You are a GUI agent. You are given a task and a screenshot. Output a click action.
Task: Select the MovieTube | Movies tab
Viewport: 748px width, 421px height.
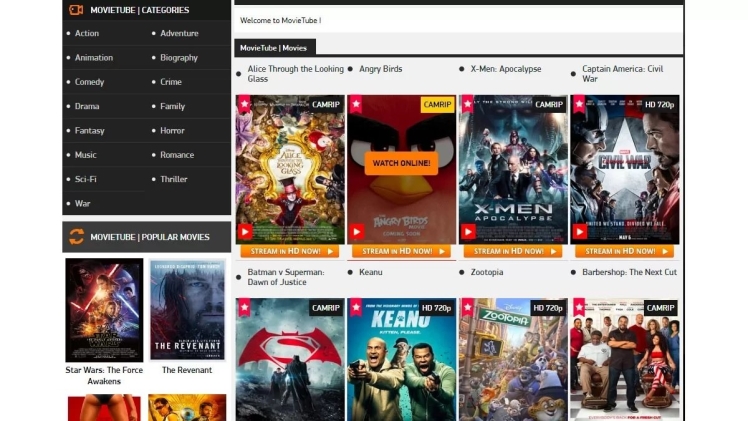point(275,48)
